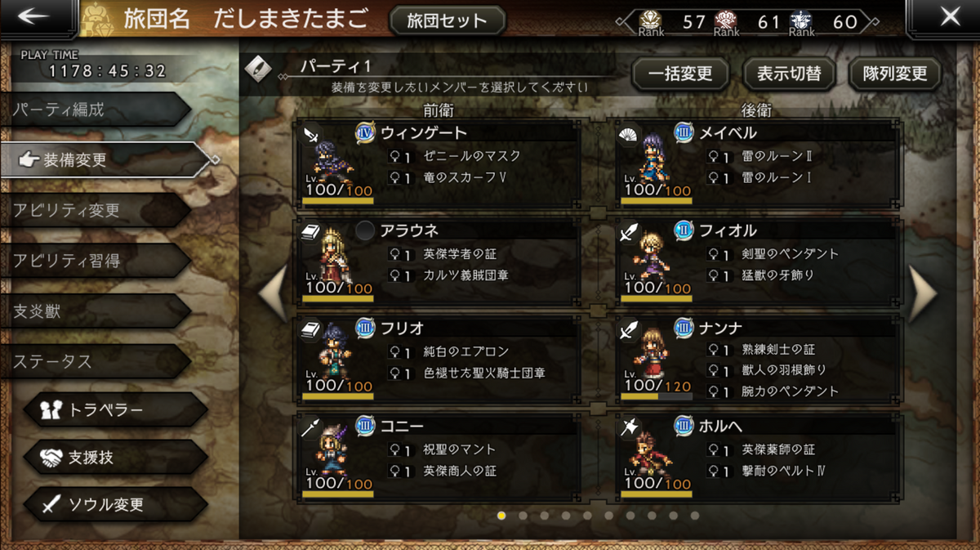Tap the sword job icon beside ウィンゲート

[313, 136]
